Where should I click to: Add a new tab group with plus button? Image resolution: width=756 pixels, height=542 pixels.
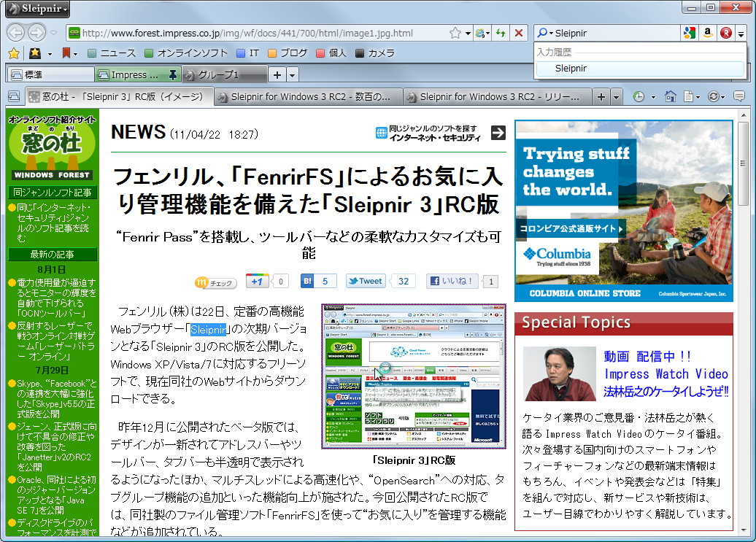coord(277,74)
